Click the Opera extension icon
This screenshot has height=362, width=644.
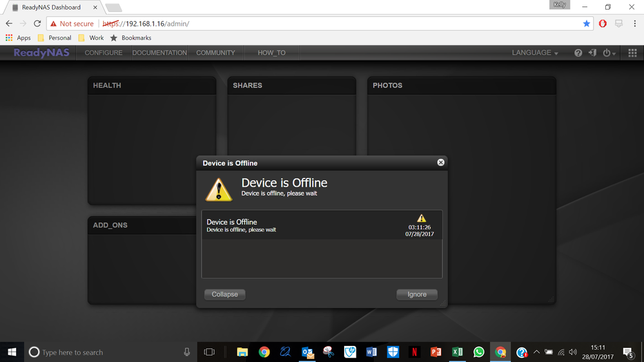coord(603,24)
